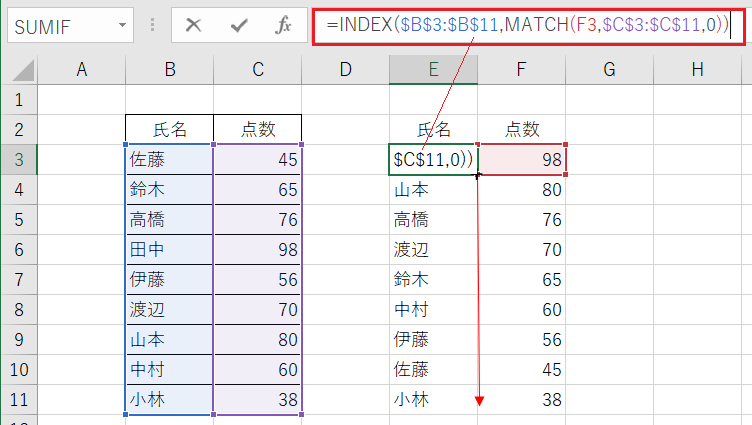Select row 10 header
Viewport: 752px width, 425px height.
tap(19, 369)
